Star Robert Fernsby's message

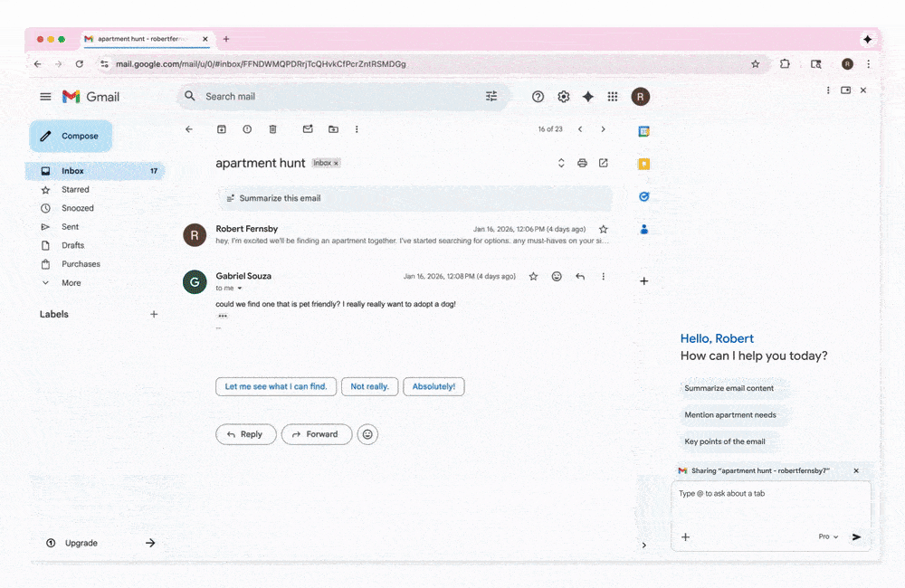604,230
